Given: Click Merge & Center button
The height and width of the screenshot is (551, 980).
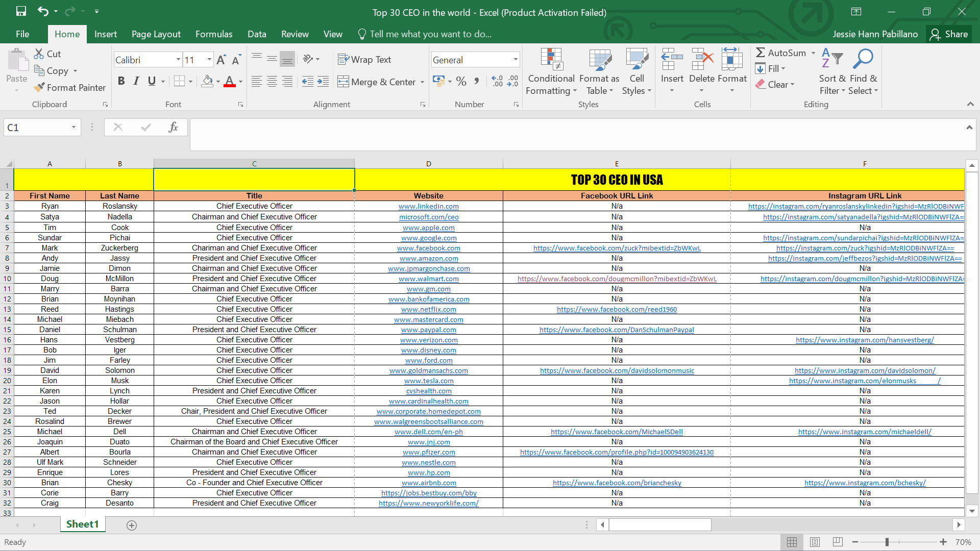Looking at the screenshot, I should point(377,82).
